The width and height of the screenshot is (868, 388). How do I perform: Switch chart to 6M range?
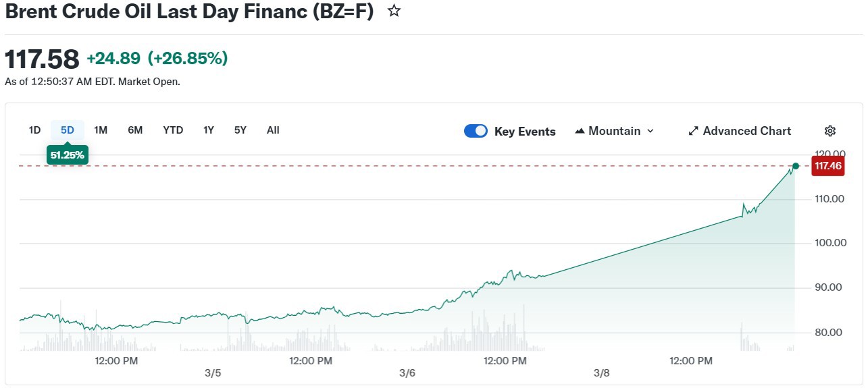tap(135, 130)
